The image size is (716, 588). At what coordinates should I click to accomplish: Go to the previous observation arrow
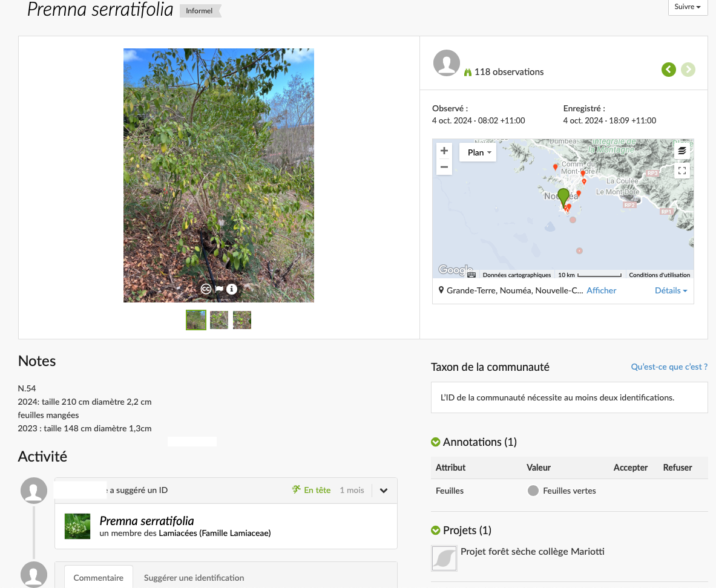click(668, 70)
